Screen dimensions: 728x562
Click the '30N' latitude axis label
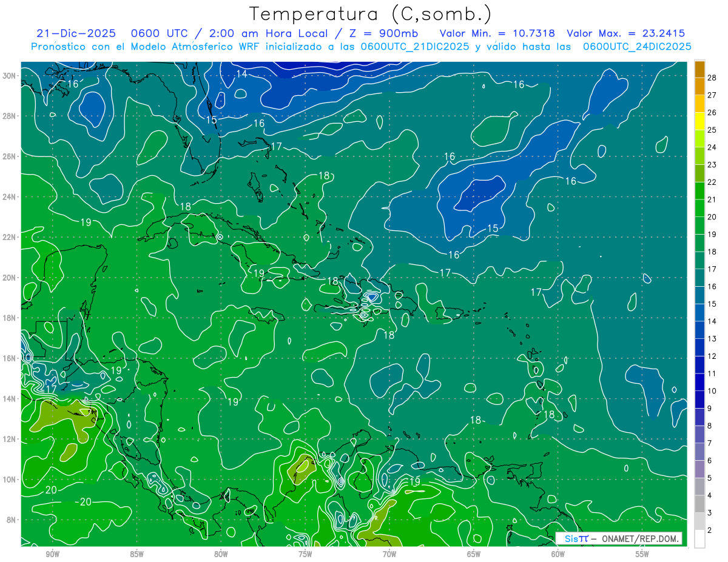(9, 75)
